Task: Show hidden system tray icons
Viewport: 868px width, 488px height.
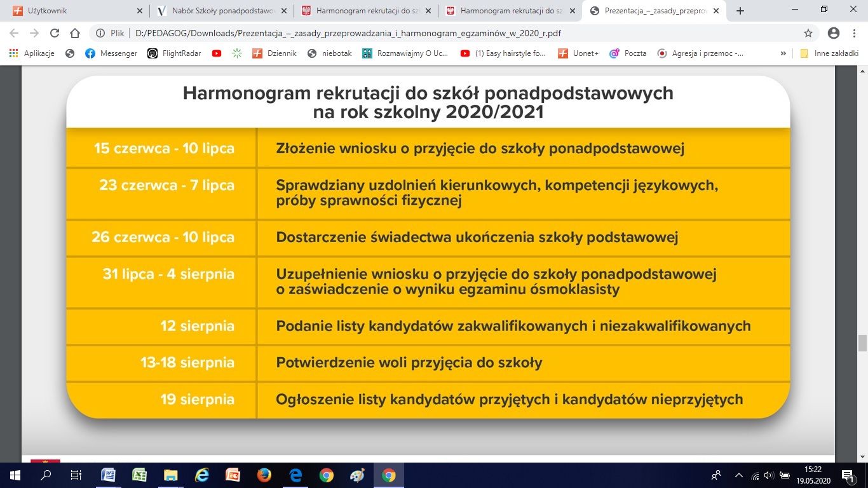Action: [738, 475]
